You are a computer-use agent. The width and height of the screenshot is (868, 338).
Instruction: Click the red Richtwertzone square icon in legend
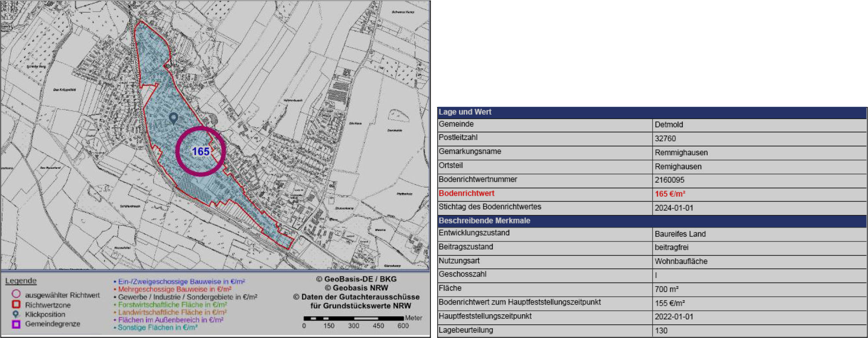pyautogui.click(x=16, y=304)
